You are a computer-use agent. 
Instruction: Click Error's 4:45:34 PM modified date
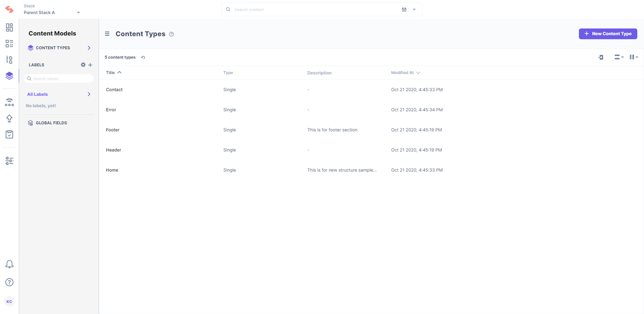tap(417, 110)
